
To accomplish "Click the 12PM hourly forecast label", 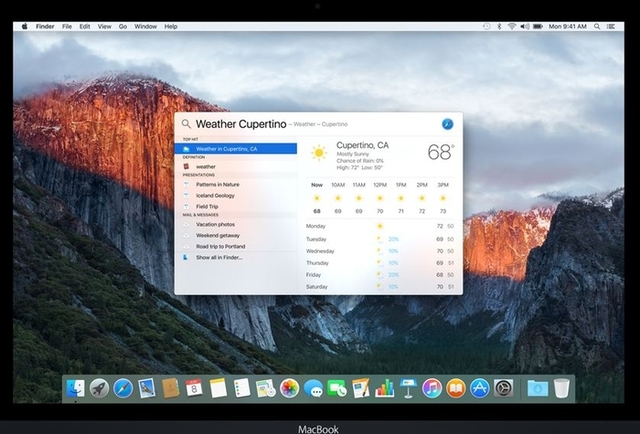I will click(x=380, y=185).
